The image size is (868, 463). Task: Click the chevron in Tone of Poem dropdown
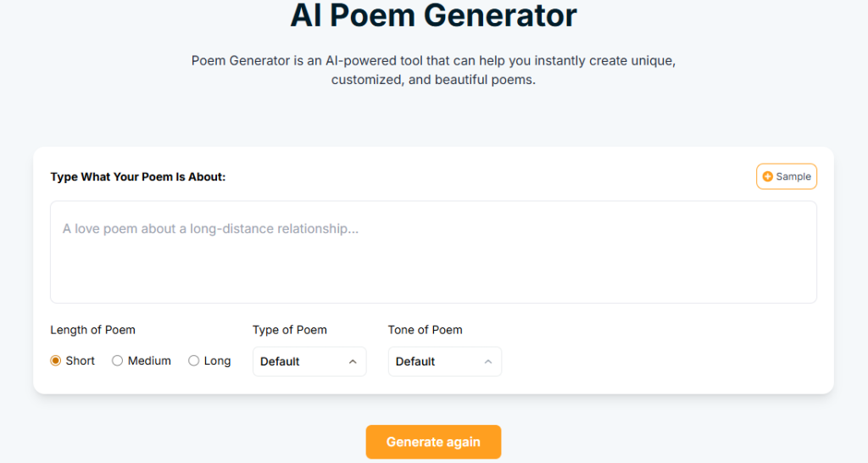point(488,361)
